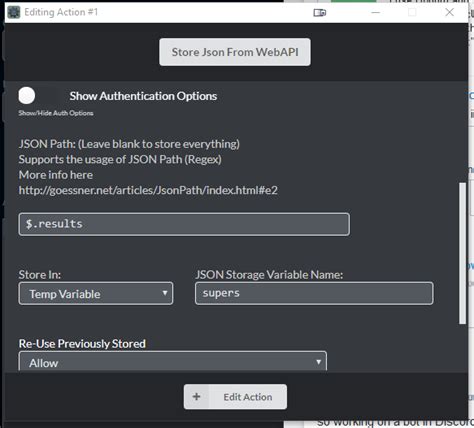Viewport: 474px width, 428px height.
Task: Click the Store Json From WebAPI button
Action: [x=235, y=52]
